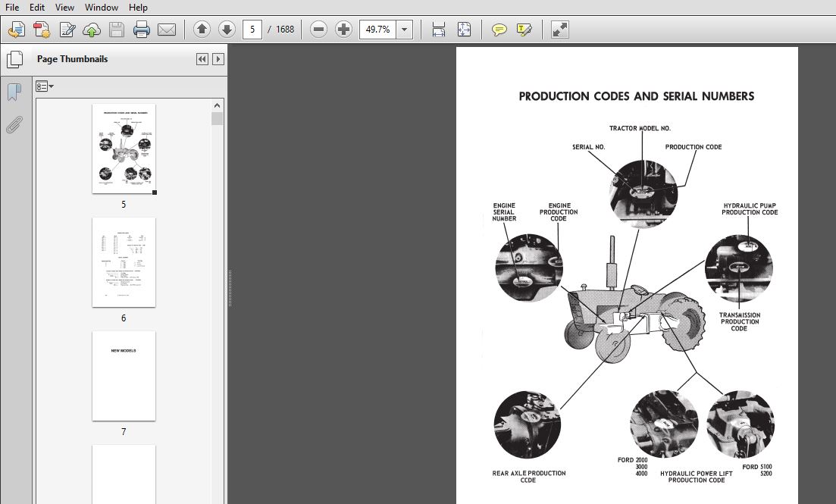Click the "FORD 2000 3000 4000" label
836x504 pixels.
633,467
